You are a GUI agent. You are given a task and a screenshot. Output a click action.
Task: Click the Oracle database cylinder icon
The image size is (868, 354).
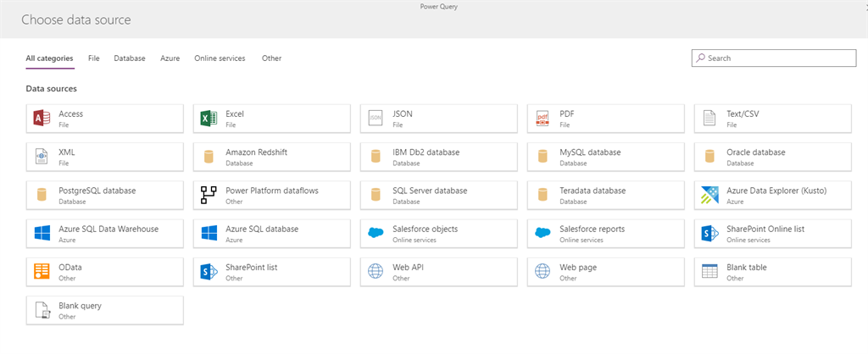tap(709, 157)
